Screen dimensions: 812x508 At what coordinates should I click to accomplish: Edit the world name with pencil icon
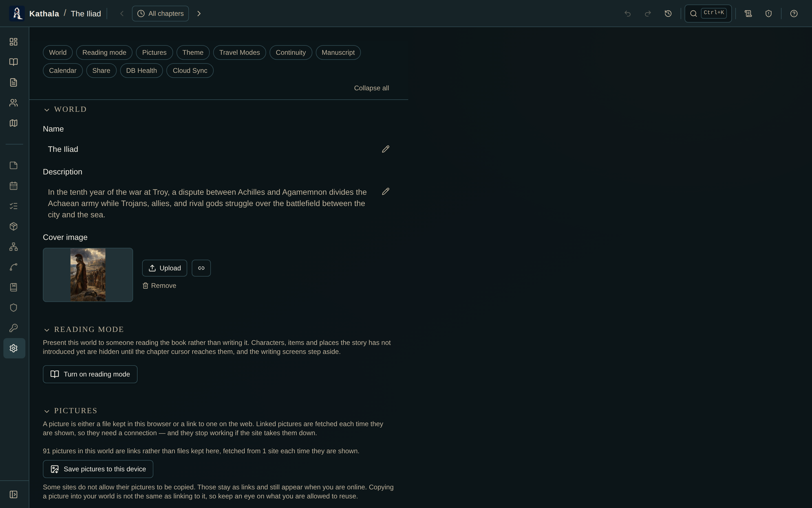[x=385, y=149]
